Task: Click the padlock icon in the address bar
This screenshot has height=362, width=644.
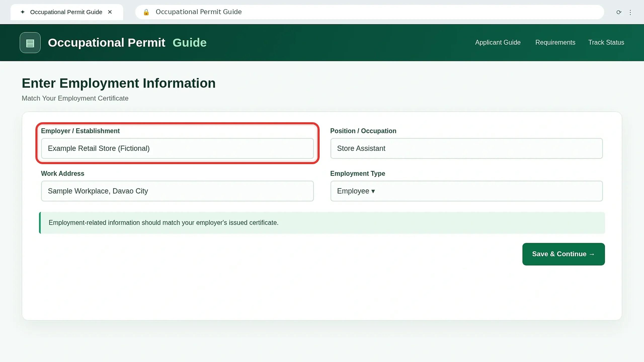Action: pos(146,12)
